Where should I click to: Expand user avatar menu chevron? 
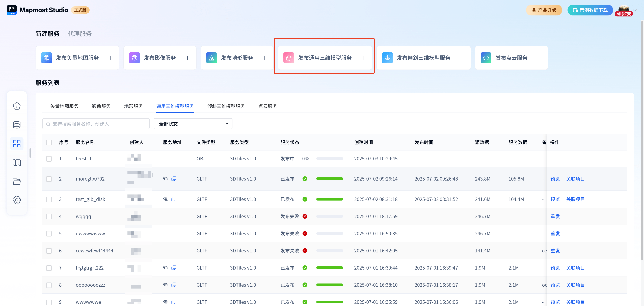634,10
